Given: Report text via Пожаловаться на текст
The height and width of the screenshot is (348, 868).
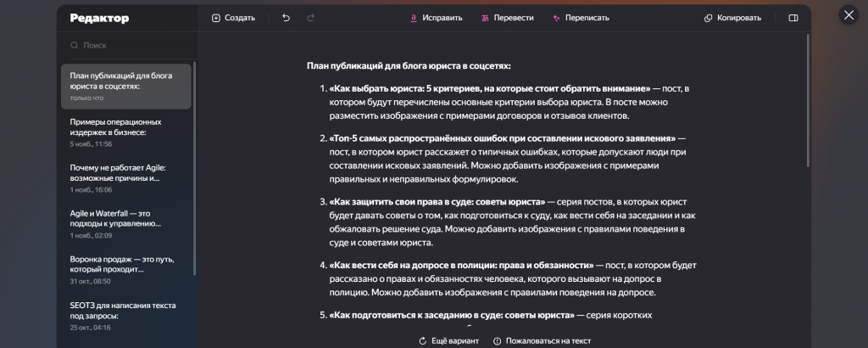Looking at the screenshot, I should tap(542, 341).
